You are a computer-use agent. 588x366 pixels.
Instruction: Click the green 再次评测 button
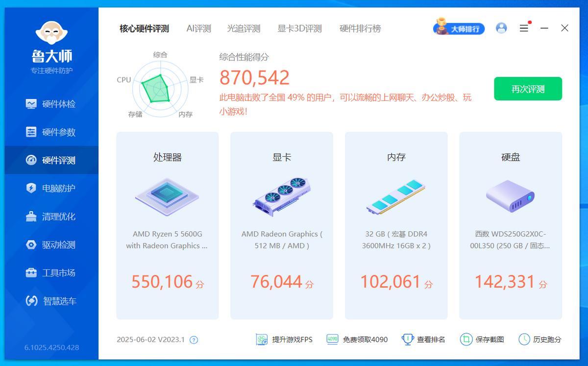(528, 89)
